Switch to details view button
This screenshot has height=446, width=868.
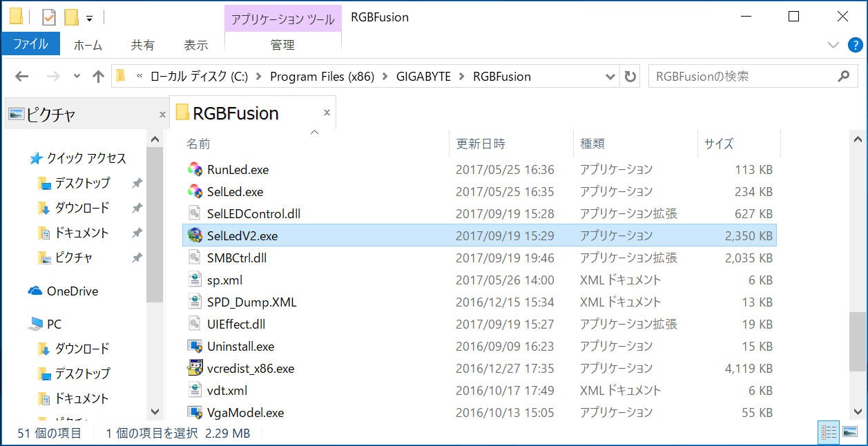pos(829,433)
